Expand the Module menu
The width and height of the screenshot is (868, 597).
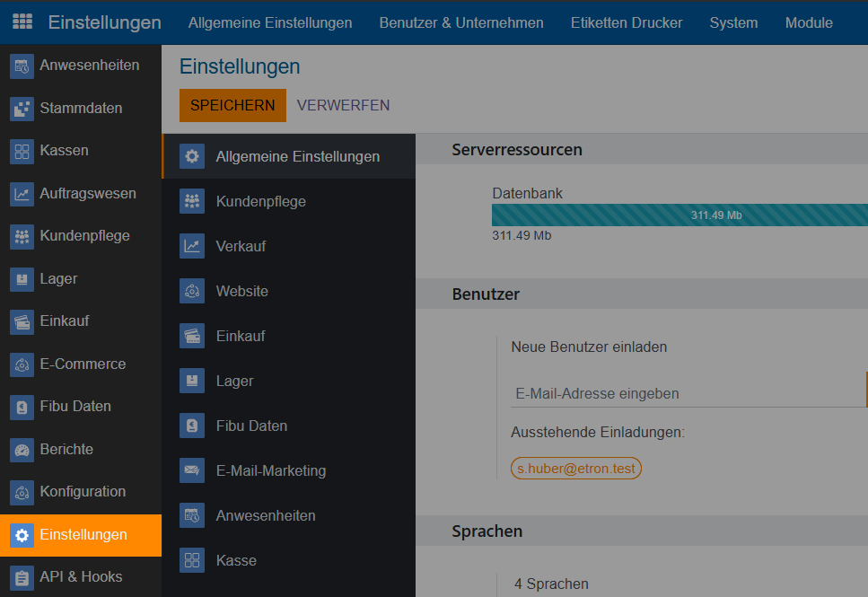click(809, 22)
